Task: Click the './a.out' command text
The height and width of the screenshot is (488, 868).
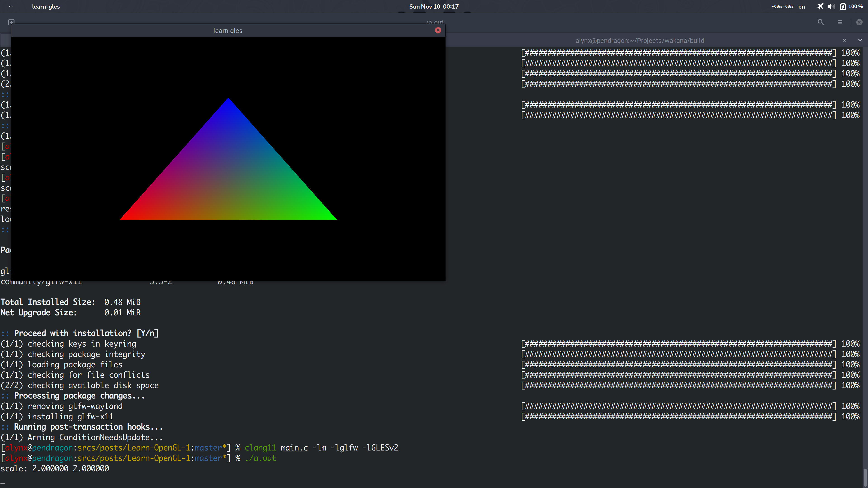Action: pos(260,458)
